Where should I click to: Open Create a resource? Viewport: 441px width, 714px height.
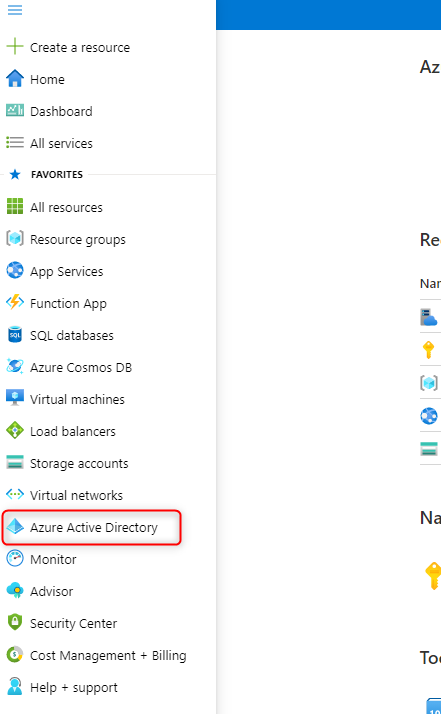point(80,47)
